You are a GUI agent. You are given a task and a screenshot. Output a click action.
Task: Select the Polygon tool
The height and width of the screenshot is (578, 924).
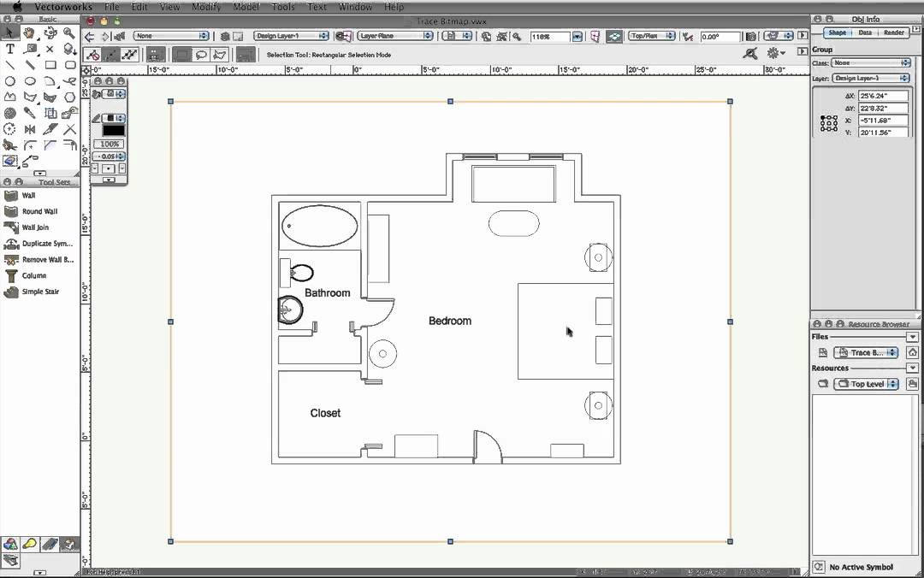click(29, 97)
